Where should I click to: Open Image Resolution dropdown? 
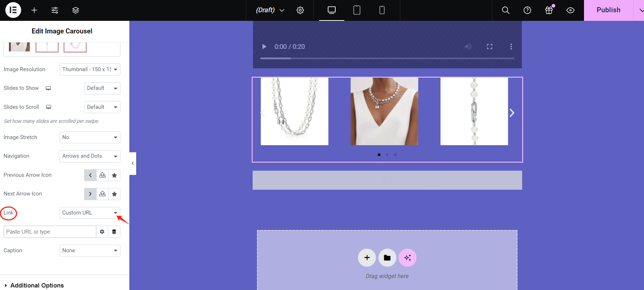coord(90,69)
